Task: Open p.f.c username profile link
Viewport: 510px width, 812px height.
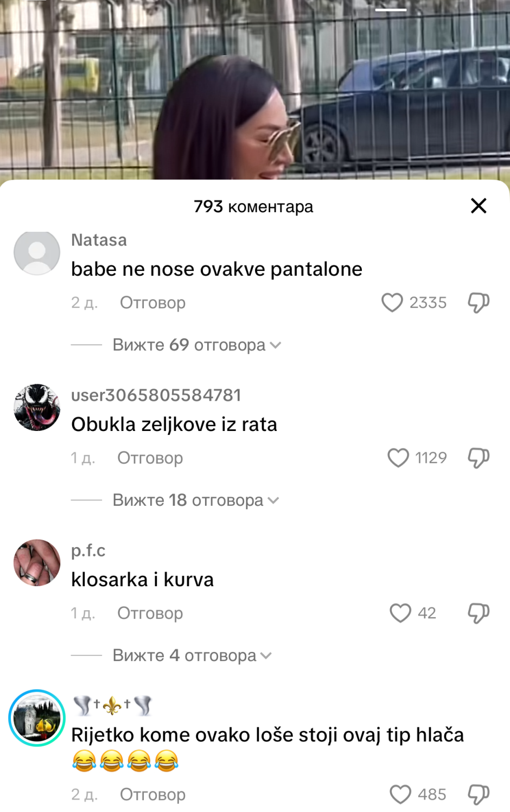Action: click(x=88, y=550)
